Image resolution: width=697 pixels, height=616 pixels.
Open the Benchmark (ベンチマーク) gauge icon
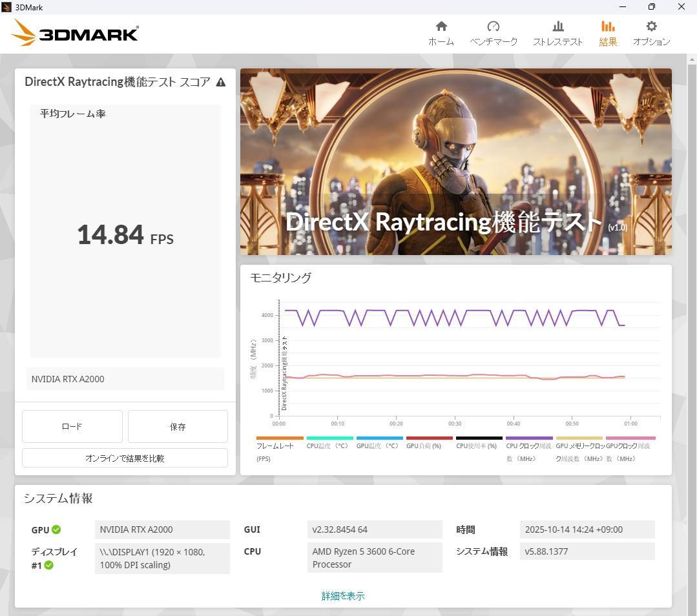(494, 26)
